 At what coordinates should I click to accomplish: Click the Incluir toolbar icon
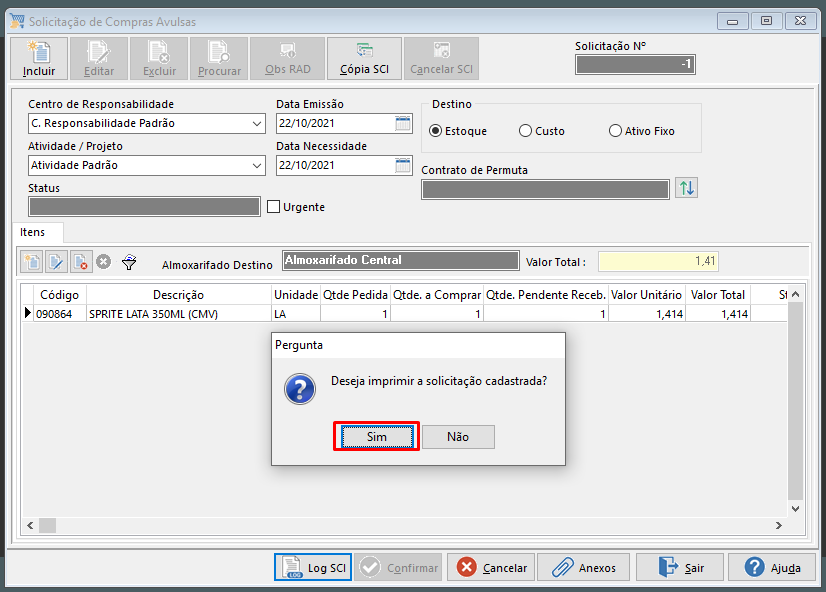point(39,58)
